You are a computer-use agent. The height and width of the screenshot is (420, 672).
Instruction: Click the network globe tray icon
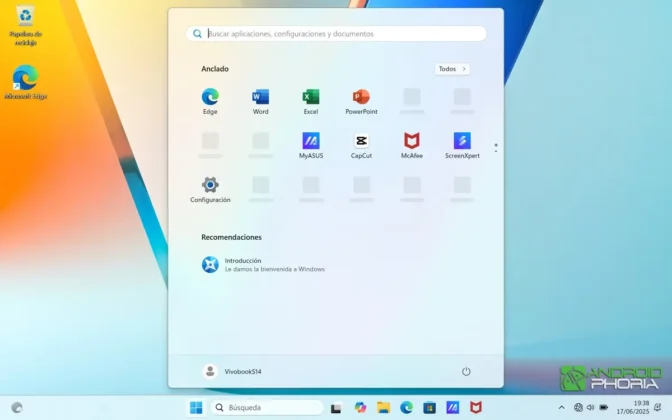[x=578, y=408]
